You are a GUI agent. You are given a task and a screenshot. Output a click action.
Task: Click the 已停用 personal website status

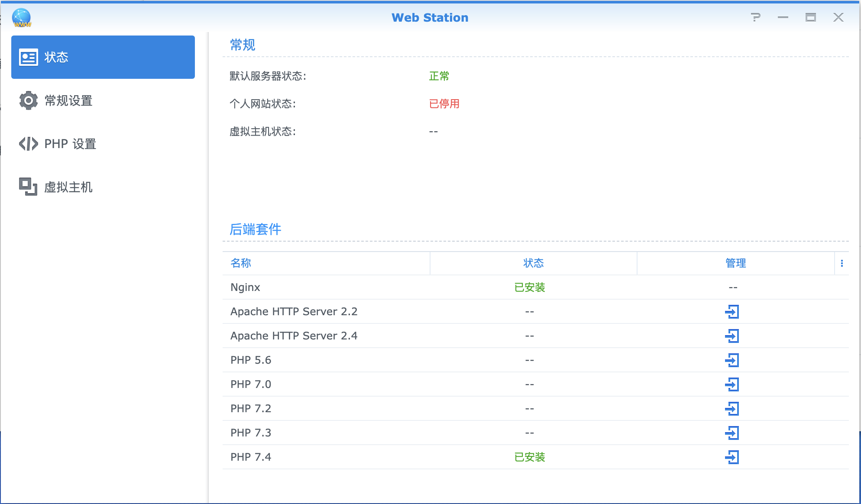pyautogui.click(x=444, y=104)
